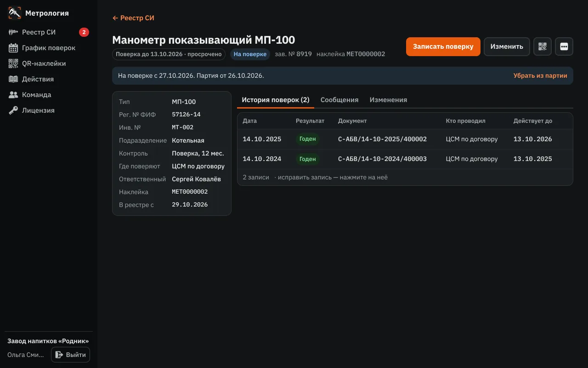Click the Дата column header

pos(250,121)
